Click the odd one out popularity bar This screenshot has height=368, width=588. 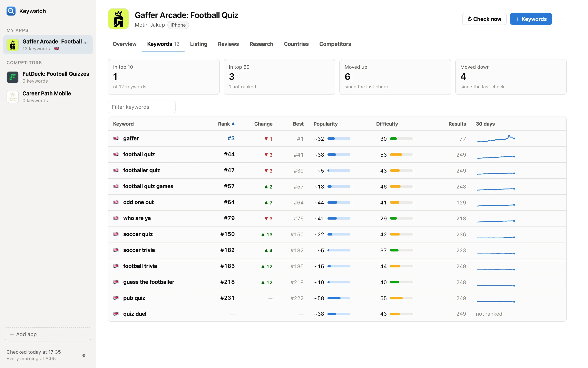click(x=339, y=202)
